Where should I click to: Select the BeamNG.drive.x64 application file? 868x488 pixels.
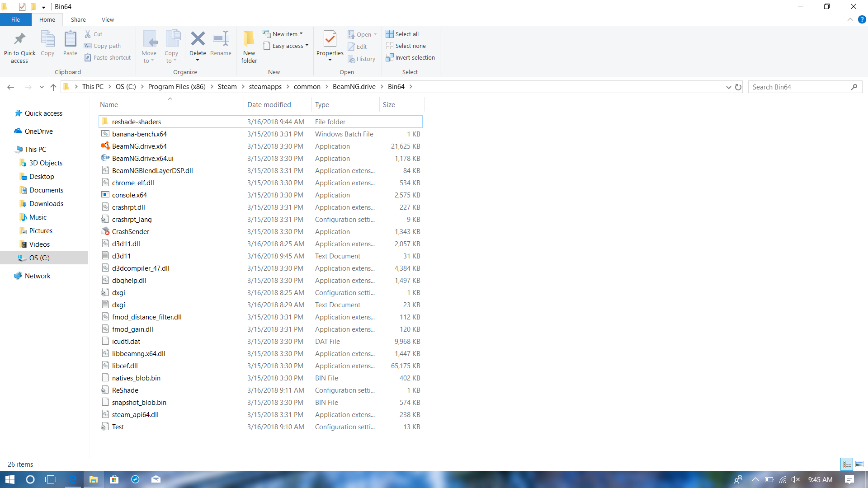click(260, 146)
